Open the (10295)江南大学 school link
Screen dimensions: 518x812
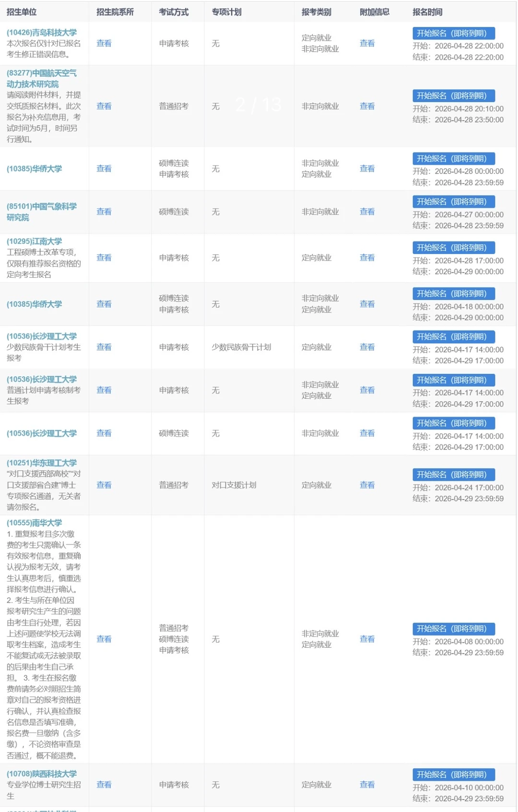(35, 241)
